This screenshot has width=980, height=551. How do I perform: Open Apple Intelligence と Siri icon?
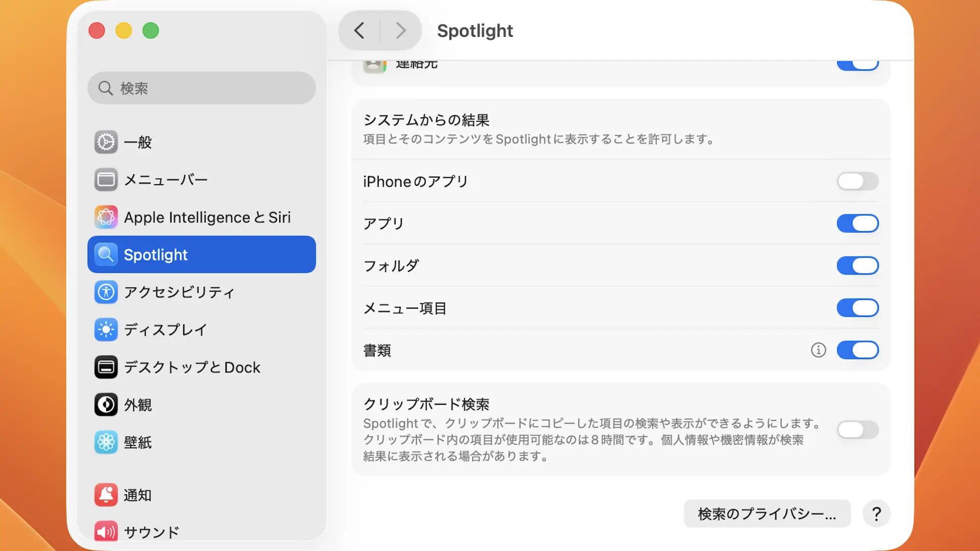(106, 217)
